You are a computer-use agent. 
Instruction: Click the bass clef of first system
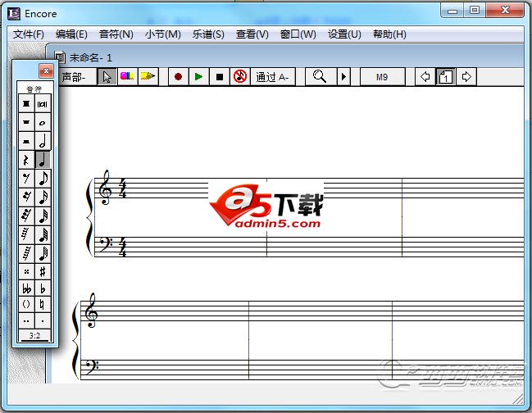(106, 245)
